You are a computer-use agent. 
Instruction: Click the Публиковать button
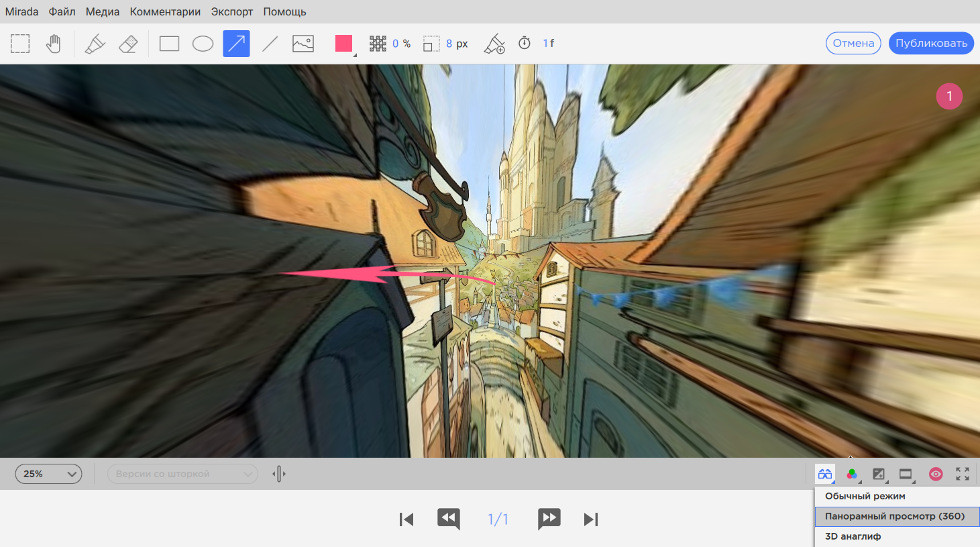[931, 43]
